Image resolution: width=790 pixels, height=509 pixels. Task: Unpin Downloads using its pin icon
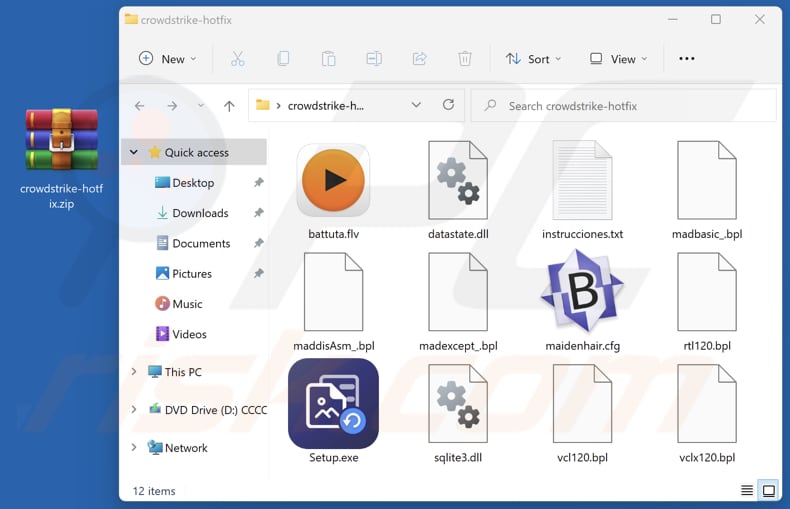258,213
